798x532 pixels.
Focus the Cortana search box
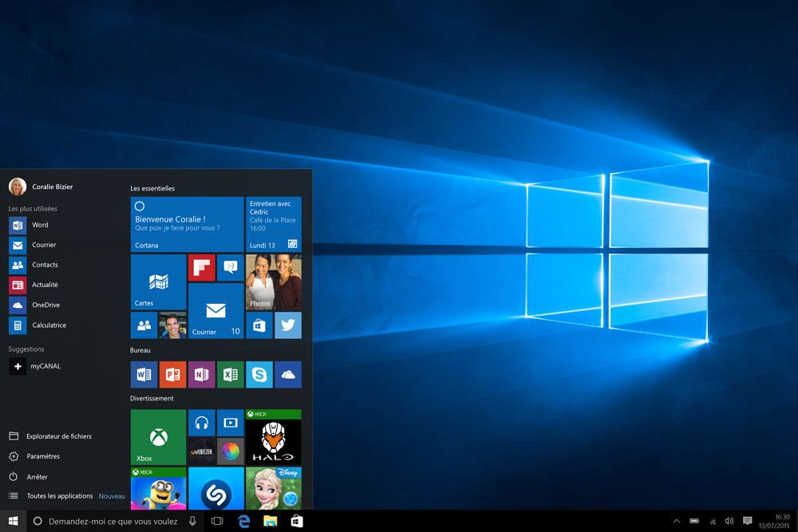[115, 521]
